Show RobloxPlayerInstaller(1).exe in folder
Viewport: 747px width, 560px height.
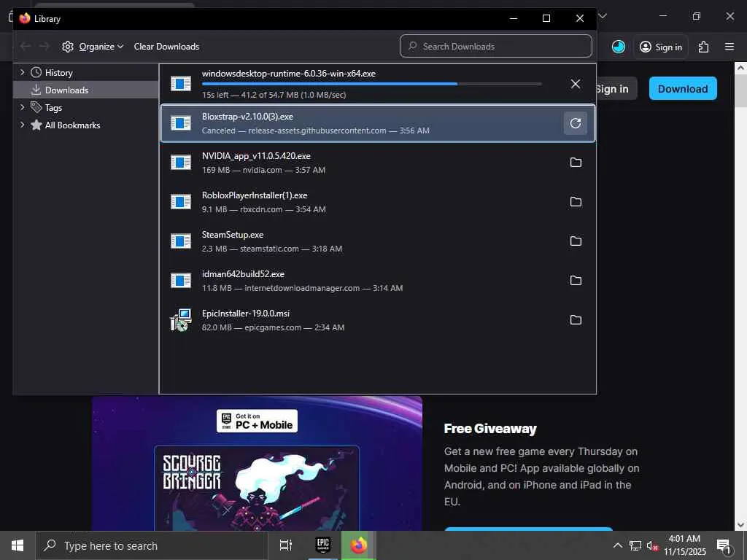tap(576, 202)
